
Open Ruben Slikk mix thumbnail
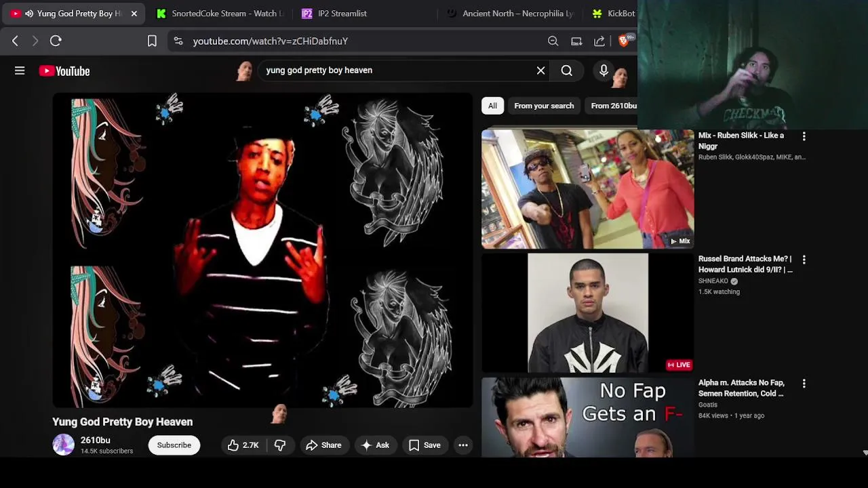(587, 189)
